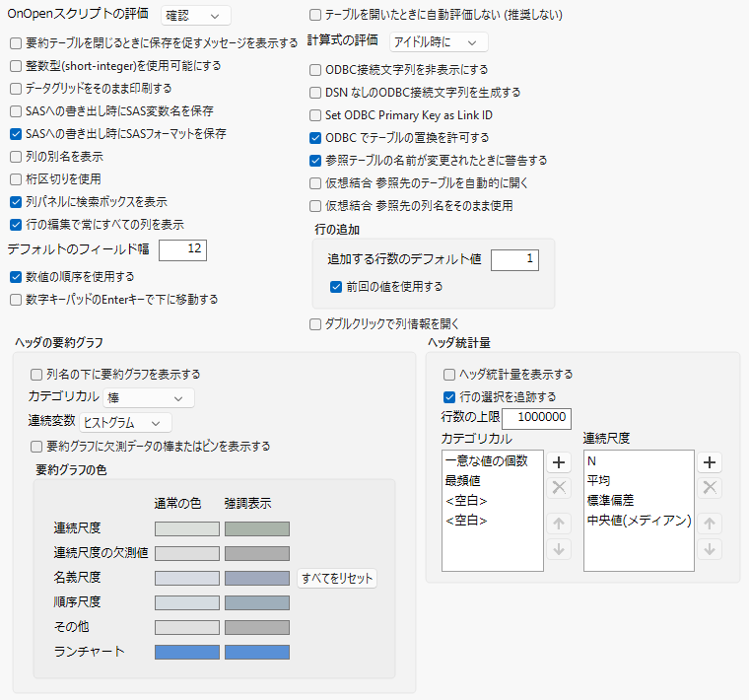Click down arrow icon beside カテゴリカル list
Viewport: 749px width, 700px height.
[x=559, y=549]
